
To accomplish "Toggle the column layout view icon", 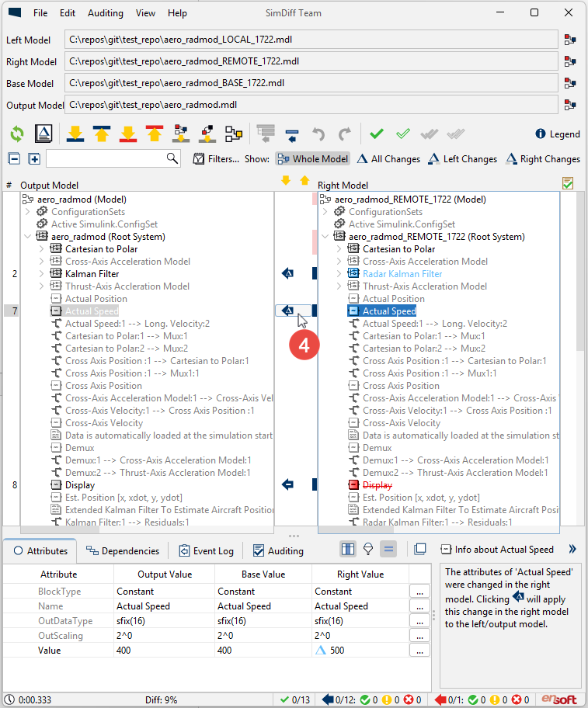I will tap(348, 549).
